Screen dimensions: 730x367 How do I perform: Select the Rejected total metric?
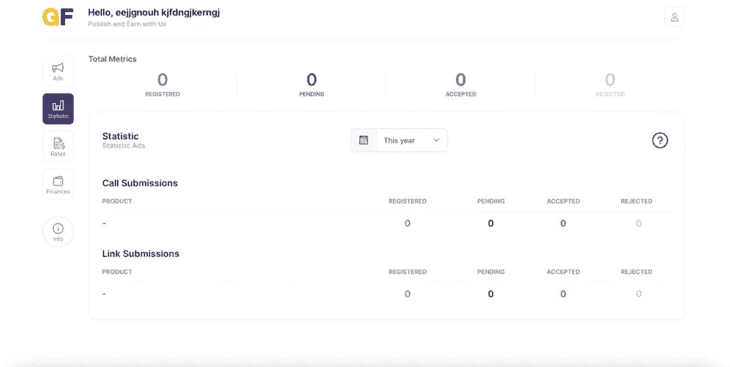610,84
